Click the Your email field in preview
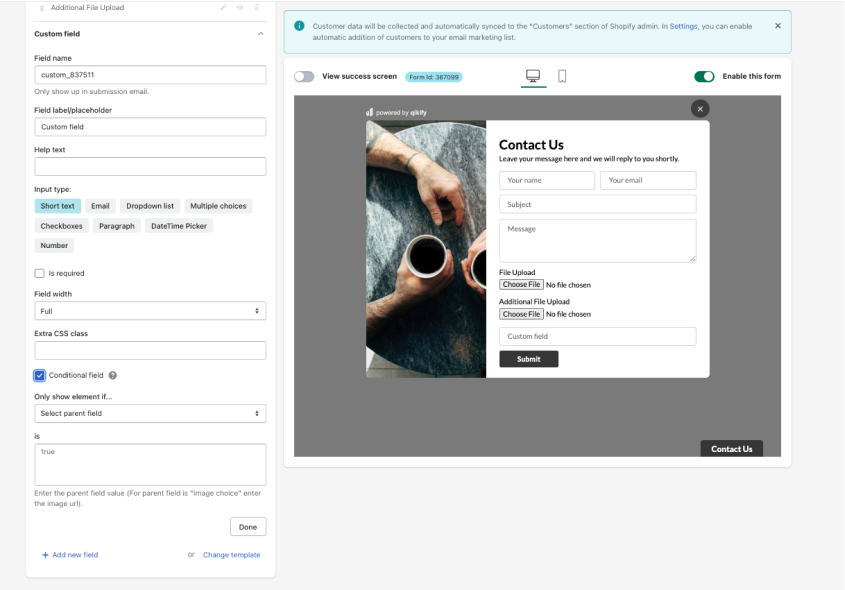 (648, 181)
